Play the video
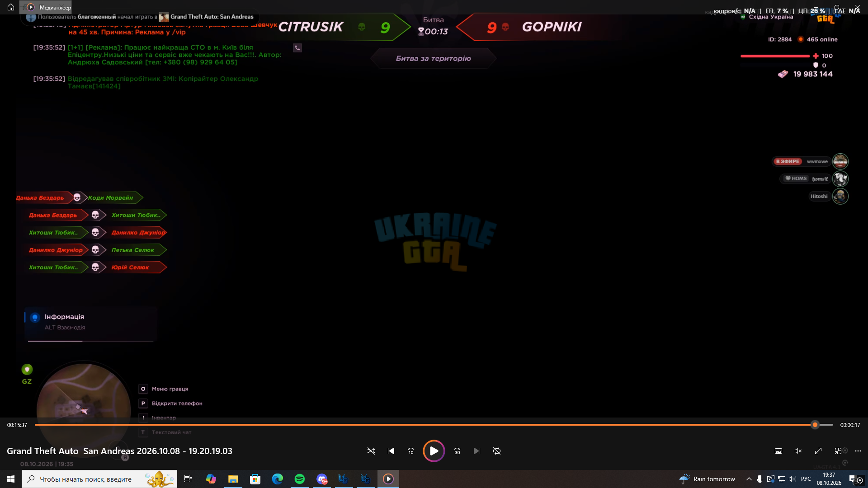 [434, 451]
